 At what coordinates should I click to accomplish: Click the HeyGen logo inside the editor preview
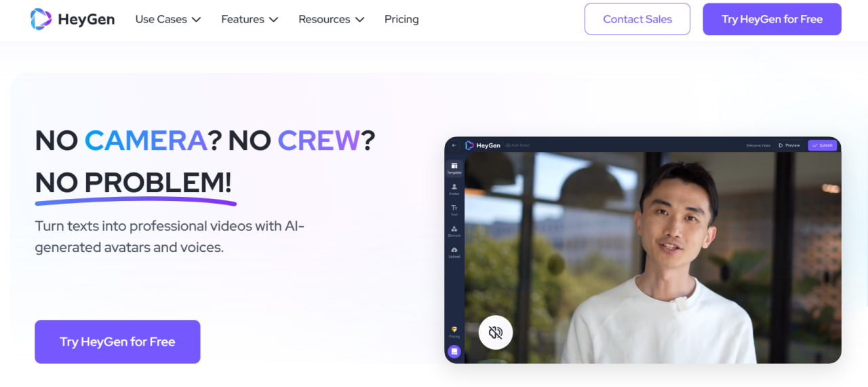pos(483,145)
